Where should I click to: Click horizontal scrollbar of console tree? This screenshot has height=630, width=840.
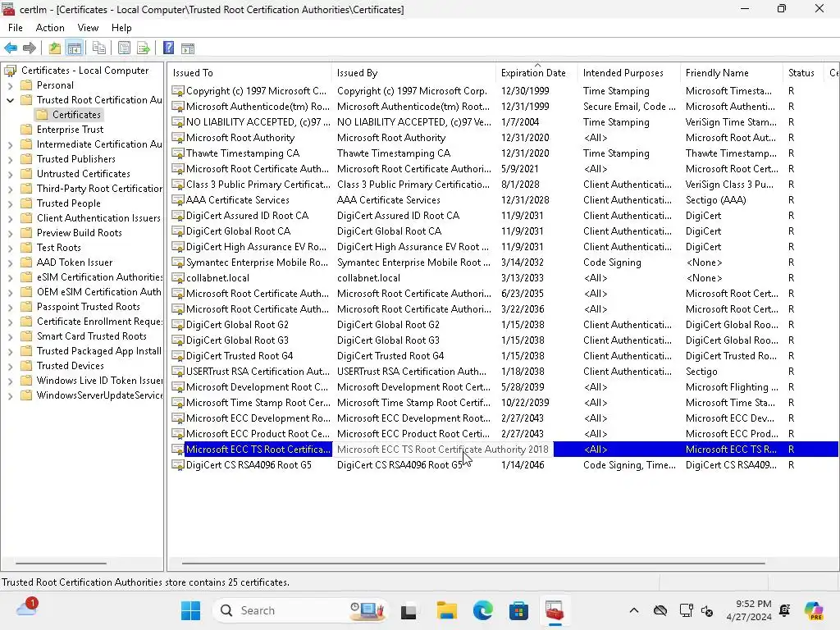61,563
